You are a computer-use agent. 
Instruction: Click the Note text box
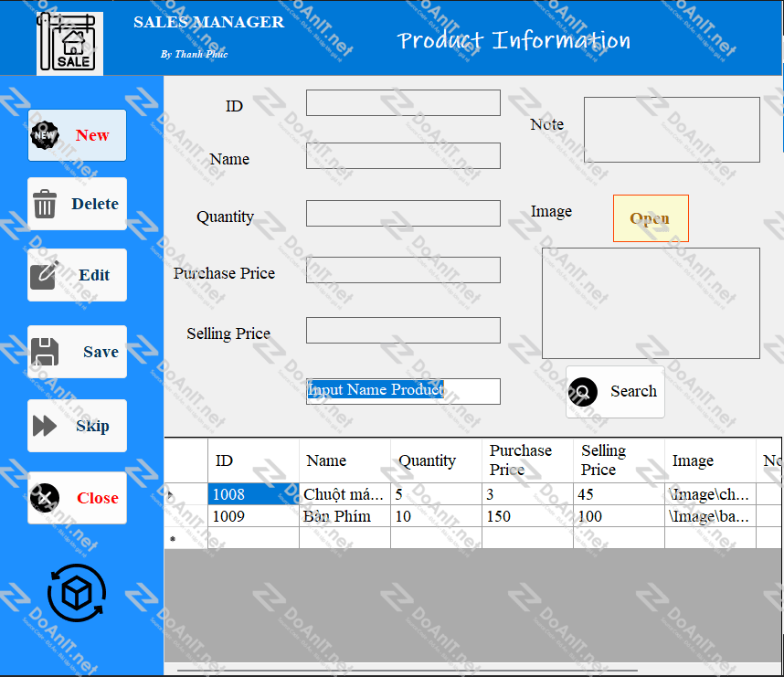click(x=672, y=130)
